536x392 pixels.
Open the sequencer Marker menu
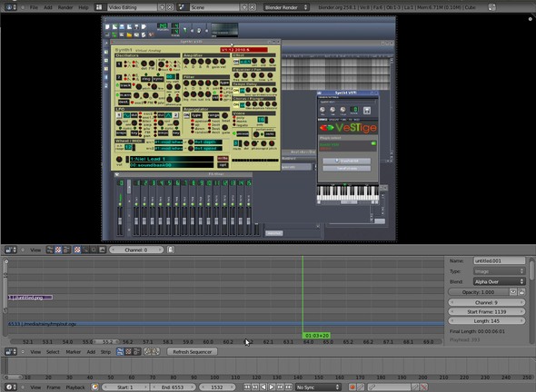tap(74, 352)
